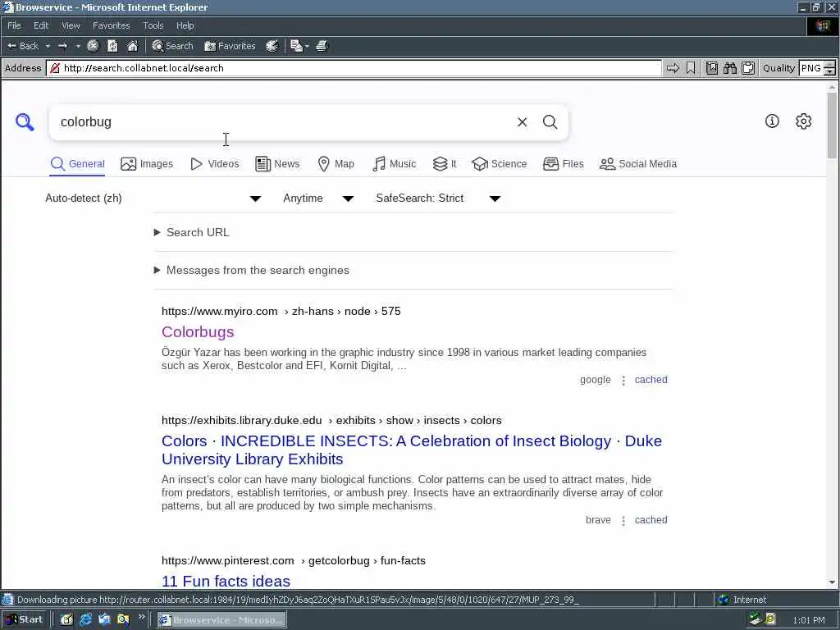Clear the search query with the X icon
This screenshot has height=630, width=840.
coord(523,122)
